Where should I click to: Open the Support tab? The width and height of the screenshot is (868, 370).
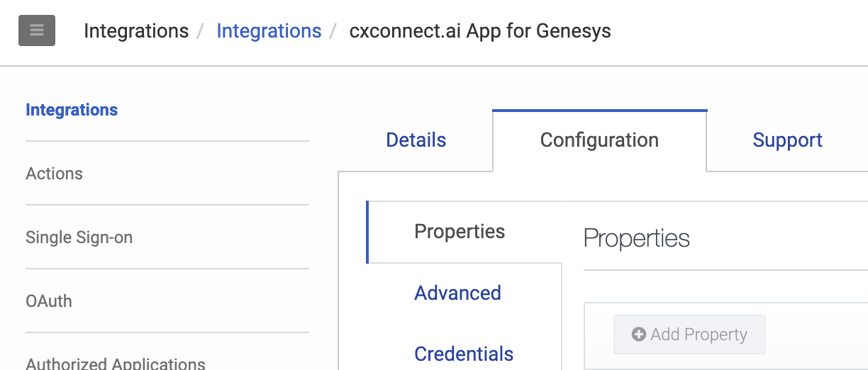pos(787,140)
